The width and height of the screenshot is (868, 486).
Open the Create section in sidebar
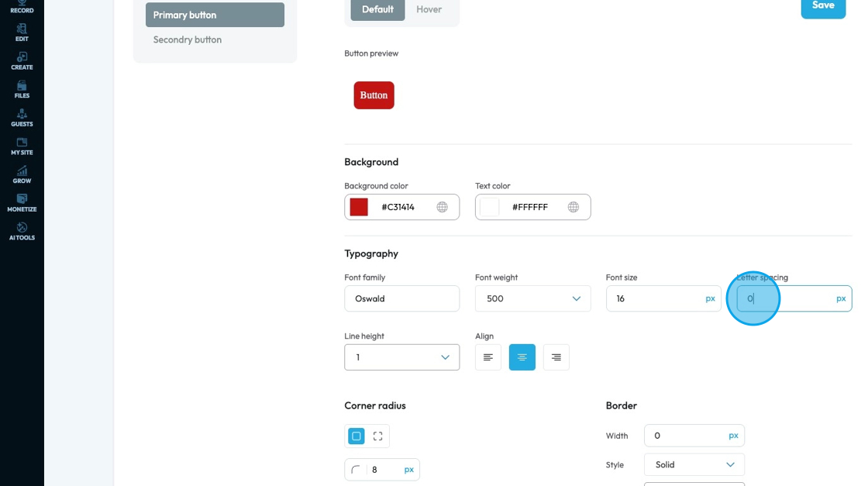click(x=22, y=61)
